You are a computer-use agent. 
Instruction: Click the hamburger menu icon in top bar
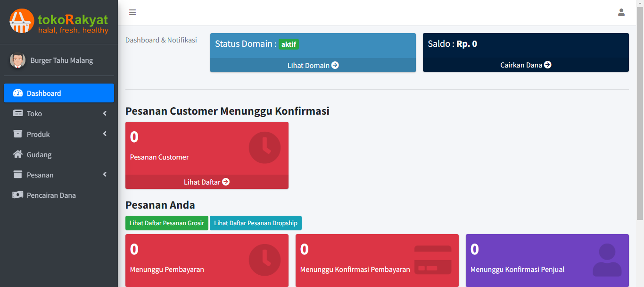tap(132, 12)
